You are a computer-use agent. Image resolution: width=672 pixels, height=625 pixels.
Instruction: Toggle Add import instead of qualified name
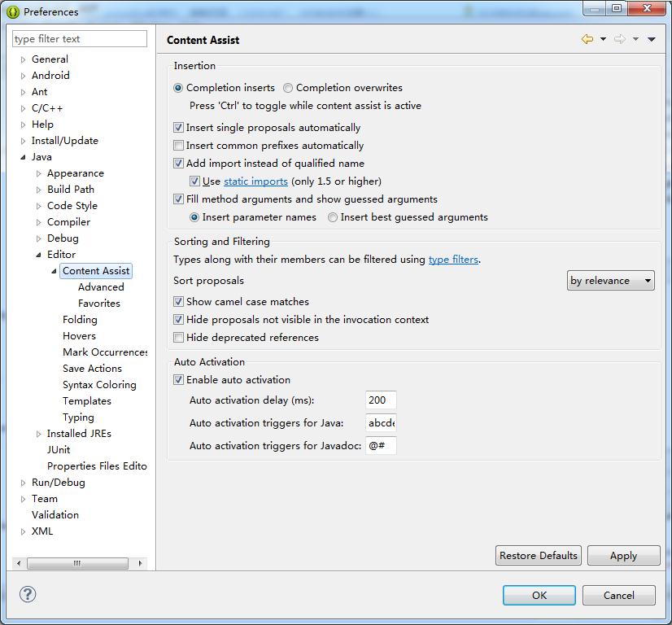[x=178, y=164]
